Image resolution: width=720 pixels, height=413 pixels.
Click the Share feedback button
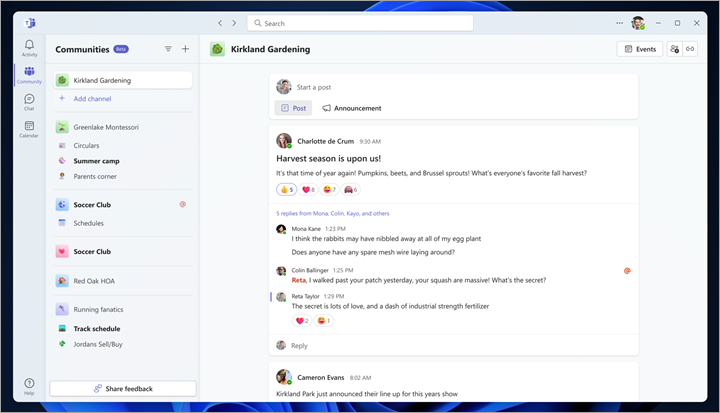pos(123,388)
